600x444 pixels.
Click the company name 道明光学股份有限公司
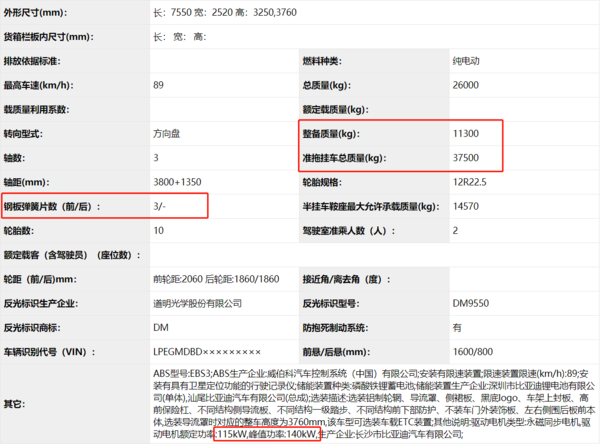(198, 303)
